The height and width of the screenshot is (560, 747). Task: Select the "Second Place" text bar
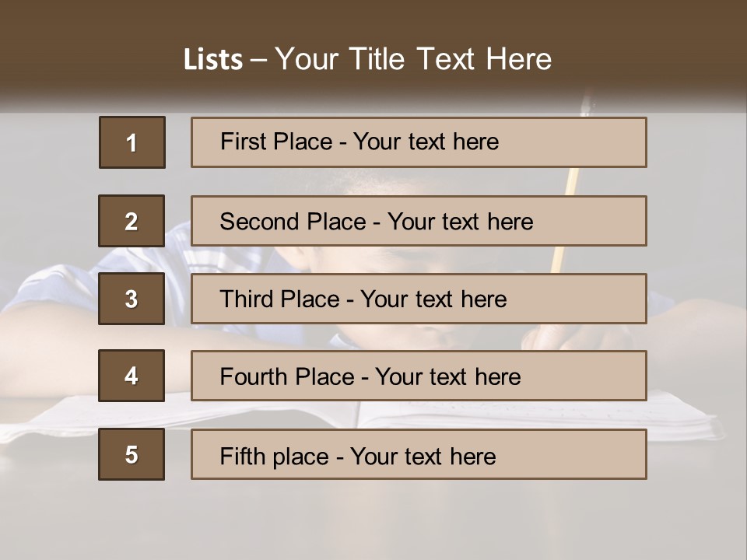[x=419, y=221]
